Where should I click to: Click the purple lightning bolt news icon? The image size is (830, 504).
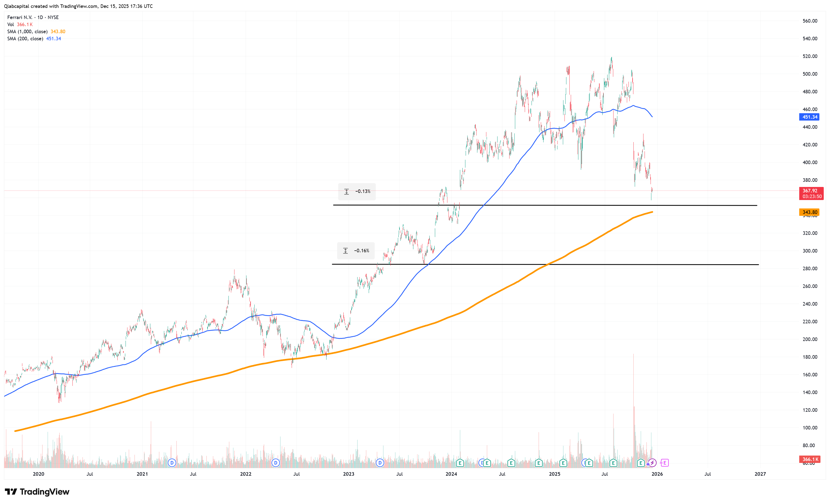652,463
